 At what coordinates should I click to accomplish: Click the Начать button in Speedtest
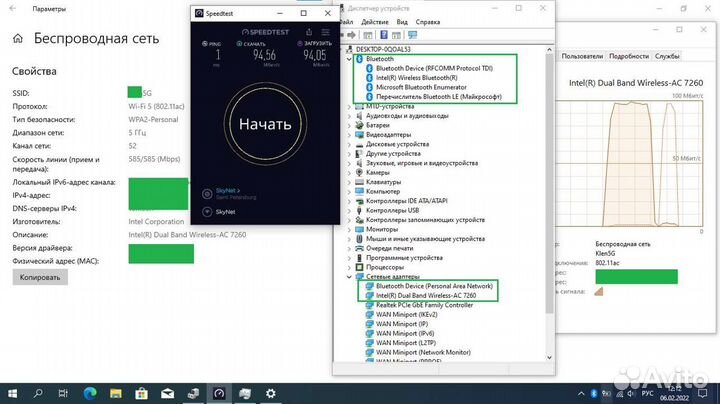(x=265, y=124)
